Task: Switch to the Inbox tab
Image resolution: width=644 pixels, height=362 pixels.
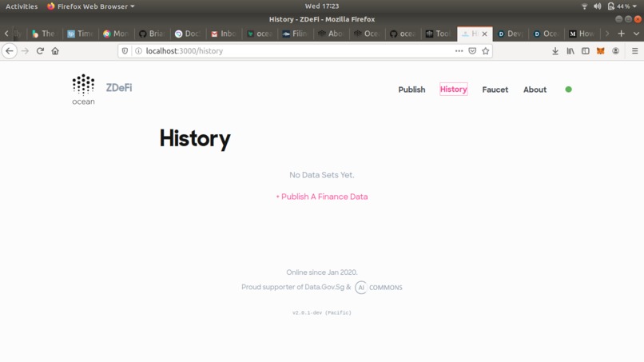Action: point(224,34)
